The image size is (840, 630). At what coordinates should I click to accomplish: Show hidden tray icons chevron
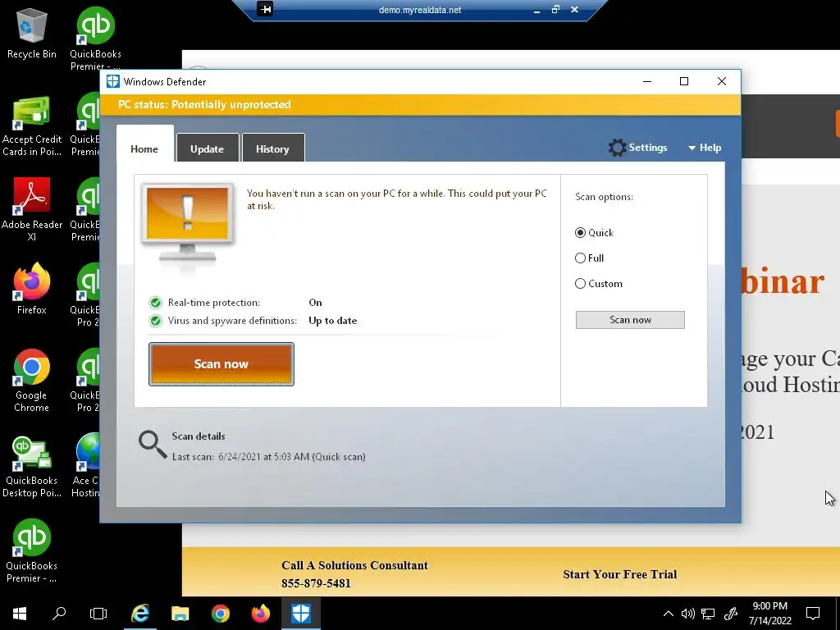[668, 614]
